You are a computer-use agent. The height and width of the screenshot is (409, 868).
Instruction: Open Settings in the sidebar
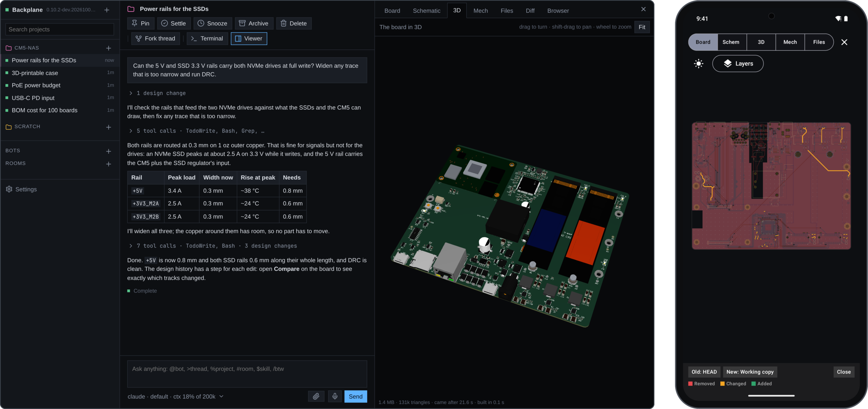coord(21,189)
